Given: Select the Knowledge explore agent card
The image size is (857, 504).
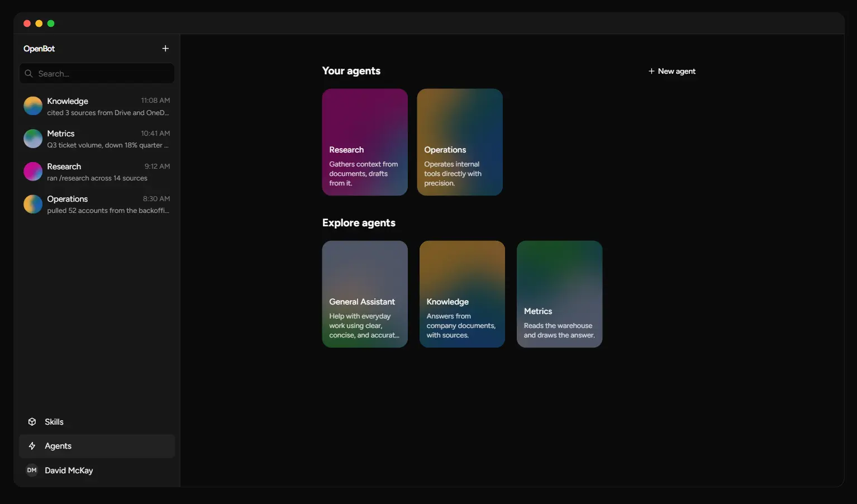Looking at the screenshot, I should tap(462, 294).
